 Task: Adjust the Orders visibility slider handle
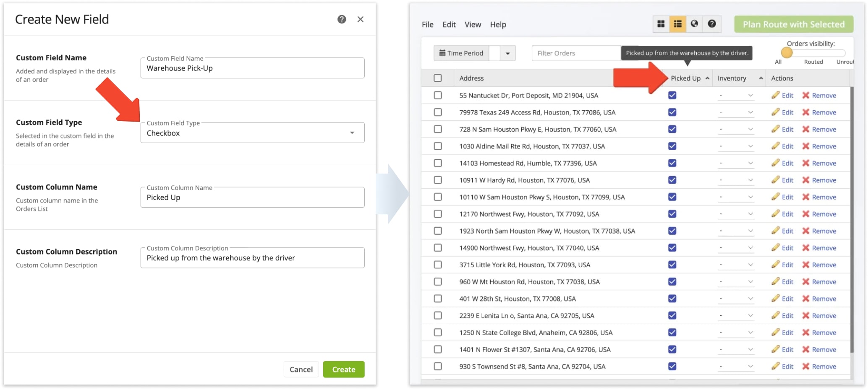click(787, 53)
